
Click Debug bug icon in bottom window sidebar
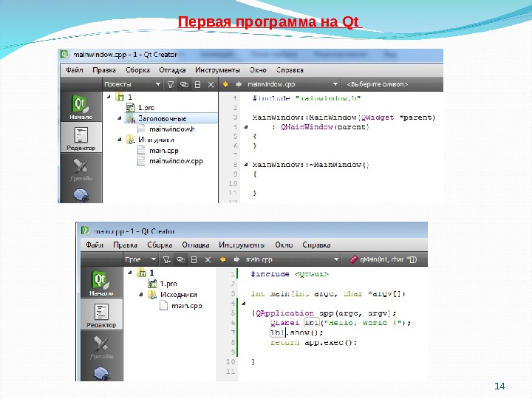(x=101, y=372)
